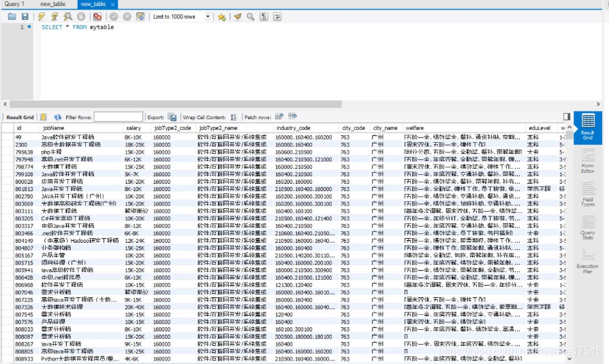Execute the query with the lightning bolt icon

tap(42, 16)
